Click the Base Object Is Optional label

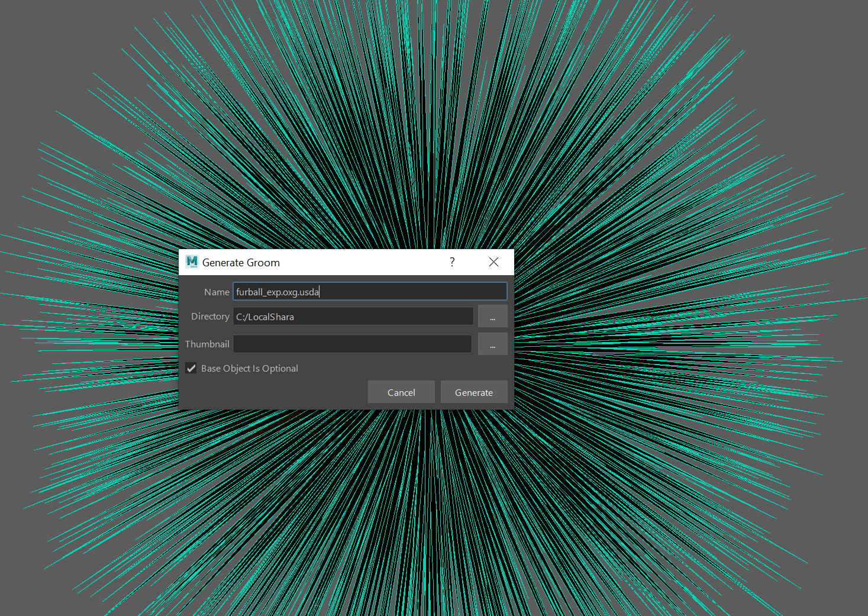point(249,368)
